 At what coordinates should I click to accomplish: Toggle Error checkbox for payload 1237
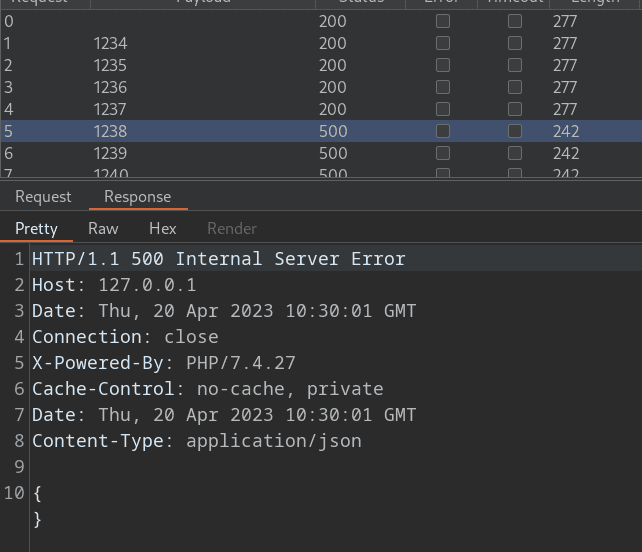click(x=443, y=109)
